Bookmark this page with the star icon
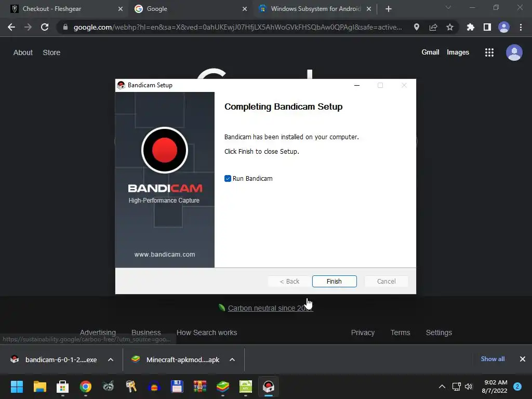The image size is (532, 399). [450, 27]
